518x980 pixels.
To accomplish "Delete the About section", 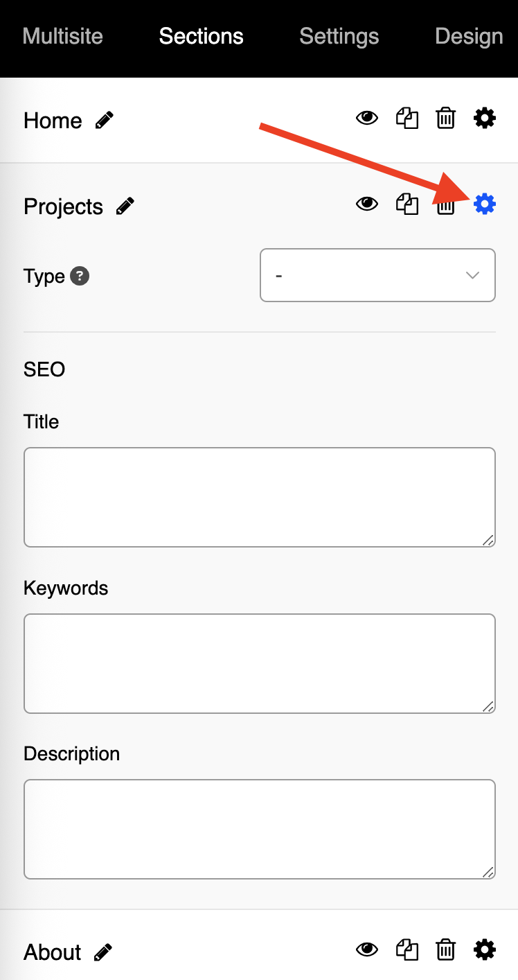I will click(446, 950).
